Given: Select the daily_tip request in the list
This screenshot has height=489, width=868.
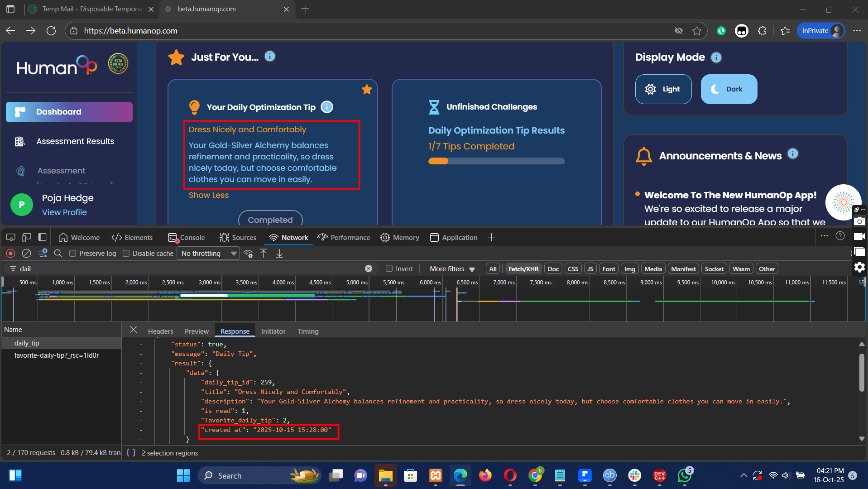Looking at the screenshot, I should (x=27, y=343).
